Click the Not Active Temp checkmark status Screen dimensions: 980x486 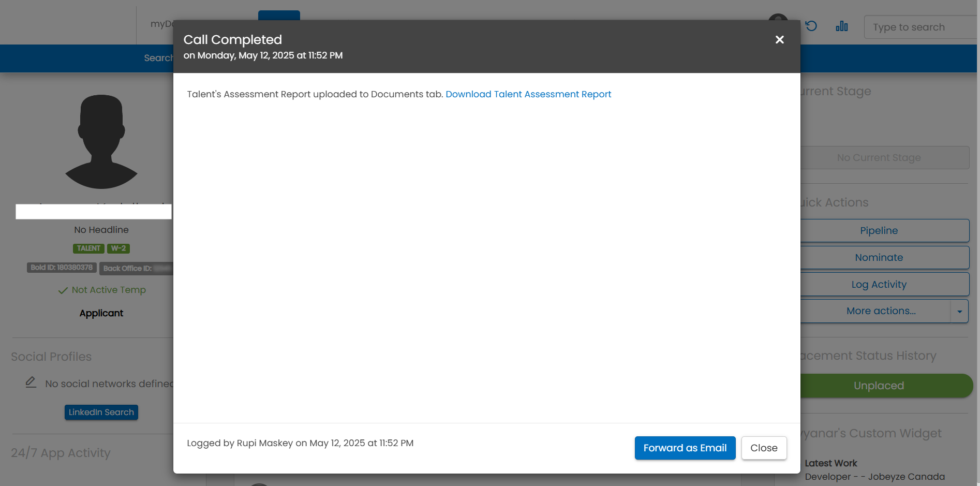(x=101, y=290)
